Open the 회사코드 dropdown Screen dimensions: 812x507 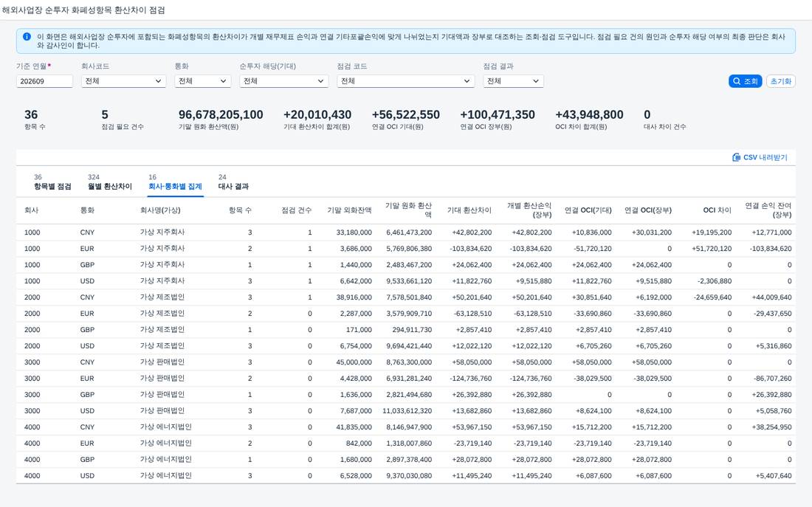click(x=123, y=81)
